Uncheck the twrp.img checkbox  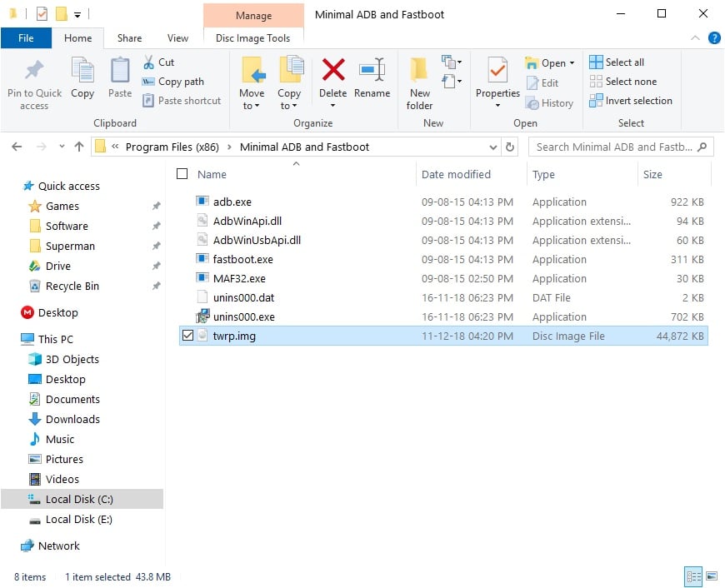point(187,335)
